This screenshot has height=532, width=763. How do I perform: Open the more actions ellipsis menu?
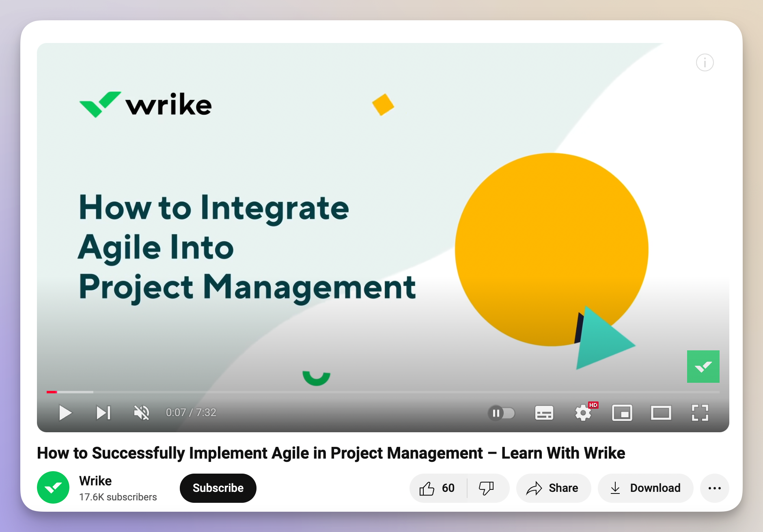[x=714, y=488]
